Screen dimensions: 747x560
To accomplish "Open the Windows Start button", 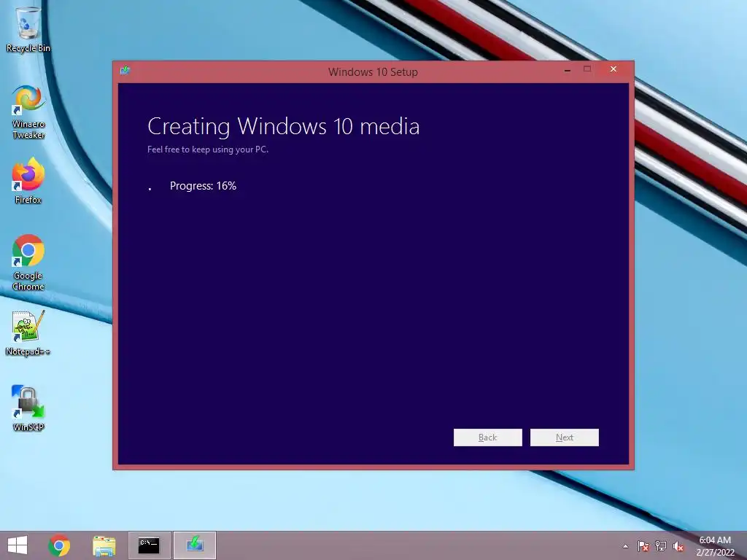I will 18,545.
